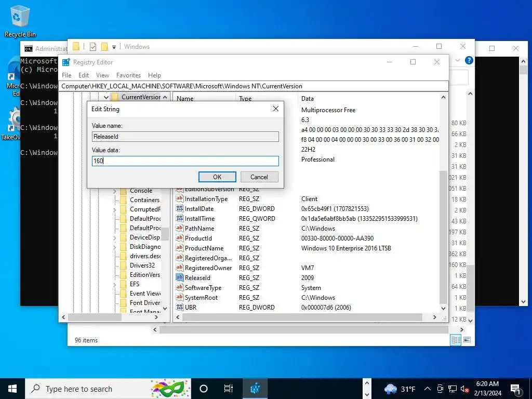Open the weather 31°F widget
The image size is (532, 399).
click(400, 389)
